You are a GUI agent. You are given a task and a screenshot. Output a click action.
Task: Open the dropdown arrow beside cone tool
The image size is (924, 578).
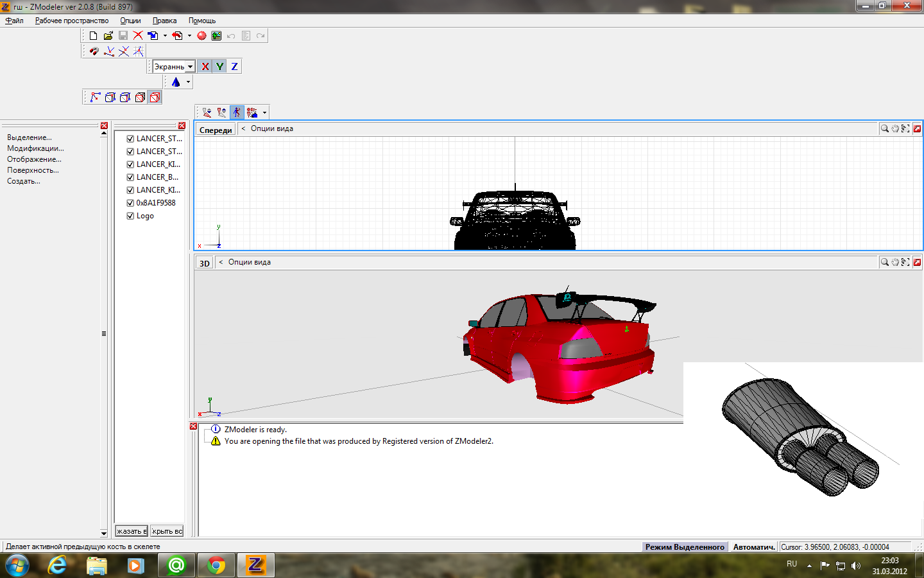[188, 82]
